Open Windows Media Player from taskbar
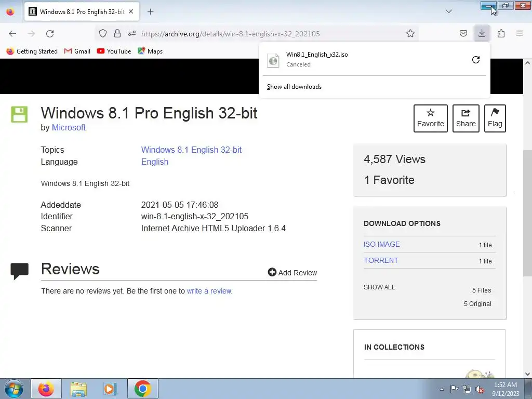The width and height of the screenshot is (532, 399). (110, 389)
